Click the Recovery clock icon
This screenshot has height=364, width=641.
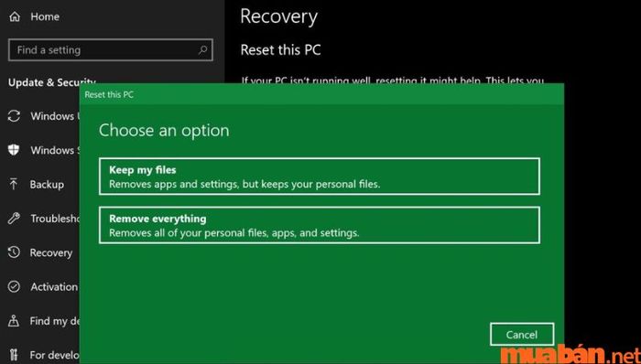14,252
